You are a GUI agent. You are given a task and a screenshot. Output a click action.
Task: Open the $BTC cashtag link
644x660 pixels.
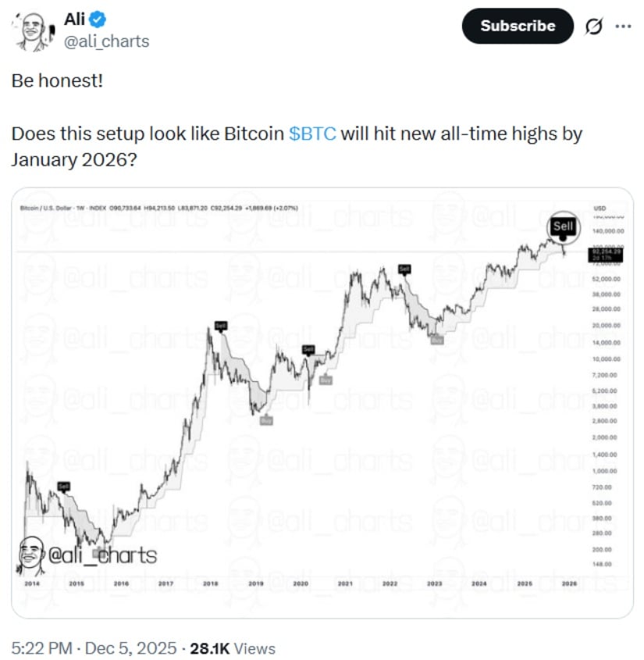coord(311,134)
